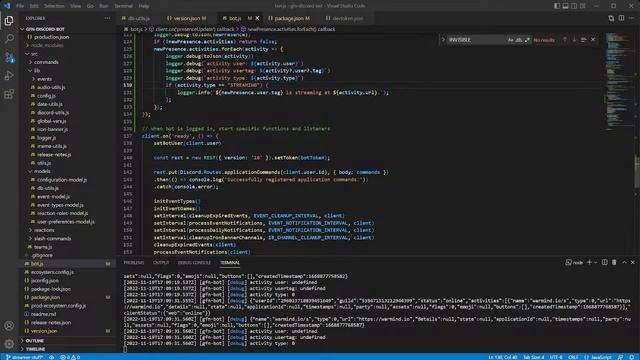Screen dimensions: 640x360
Task: Split the editor right
Action: (621, 18)
